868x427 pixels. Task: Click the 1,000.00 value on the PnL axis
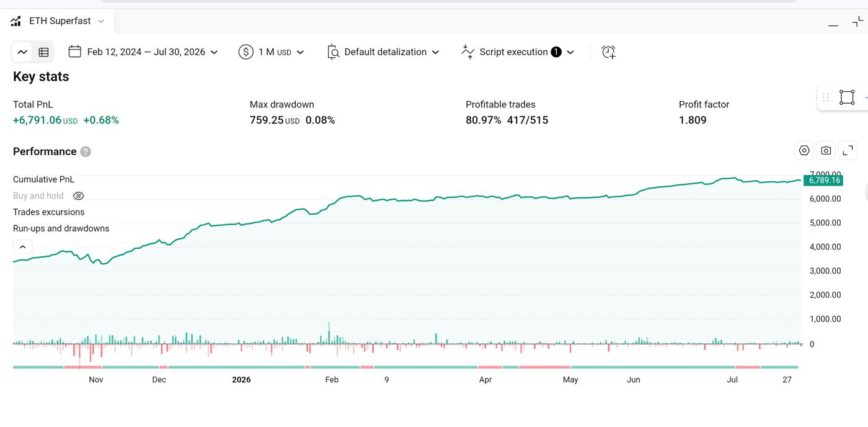coord(825,319)
